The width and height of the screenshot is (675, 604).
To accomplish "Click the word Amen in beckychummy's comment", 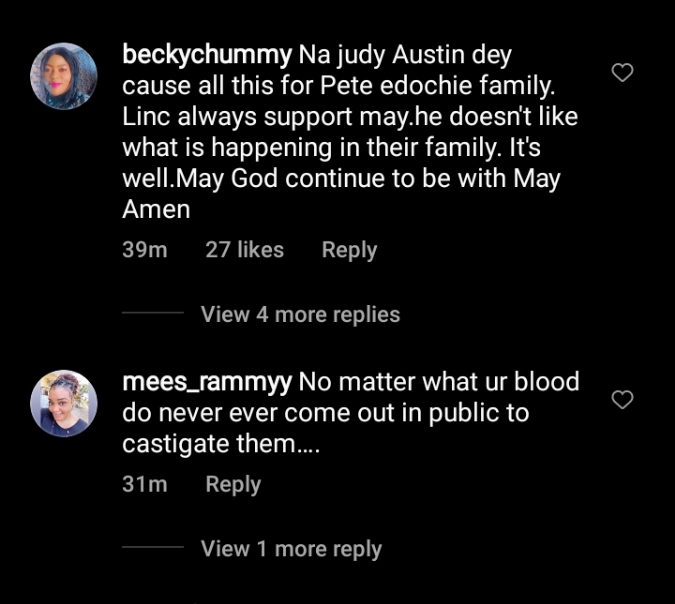I will click(x=156, y=210).
